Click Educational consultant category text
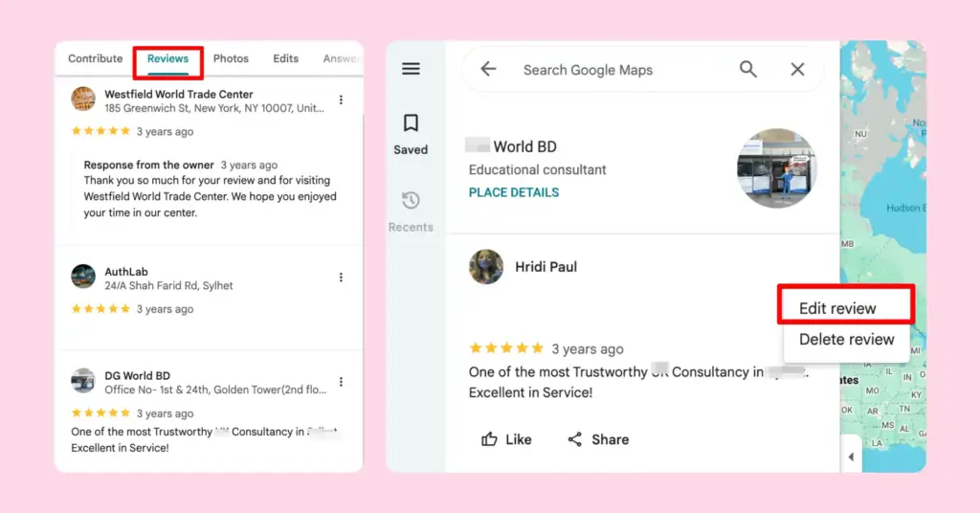The height and width of the screenshot is (513, 980). pos(538,170)
